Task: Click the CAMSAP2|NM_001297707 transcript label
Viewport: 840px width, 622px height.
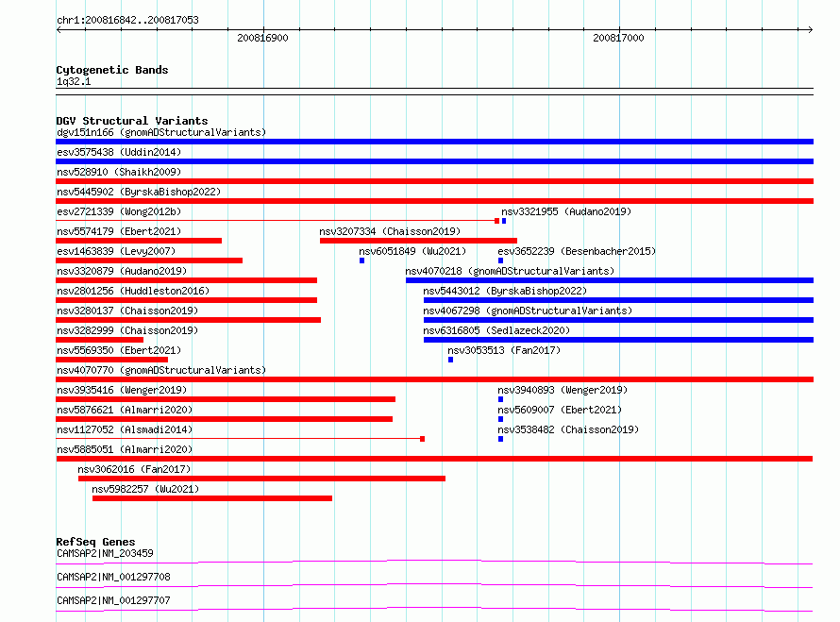Action: pos(113,600)
